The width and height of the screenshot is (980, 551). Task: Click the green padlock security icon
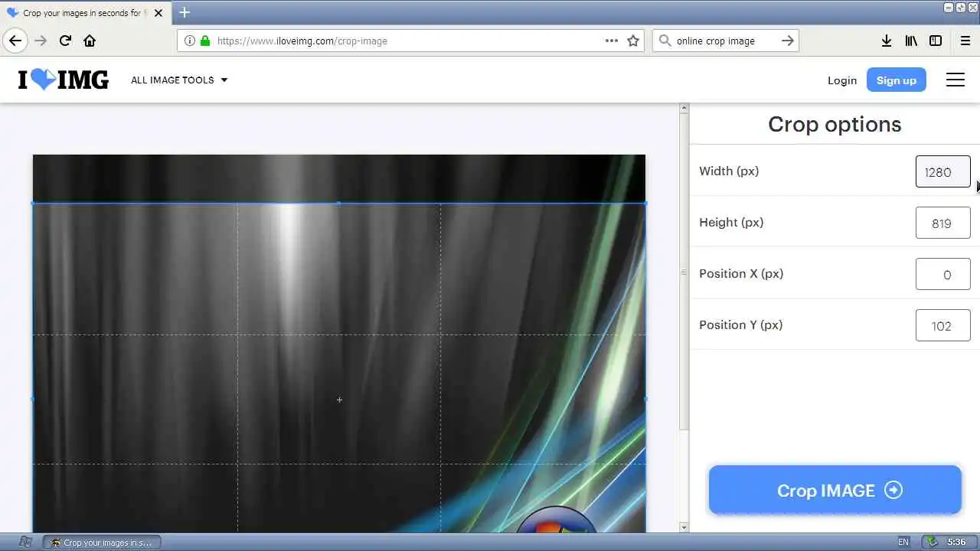coord(205,41)
